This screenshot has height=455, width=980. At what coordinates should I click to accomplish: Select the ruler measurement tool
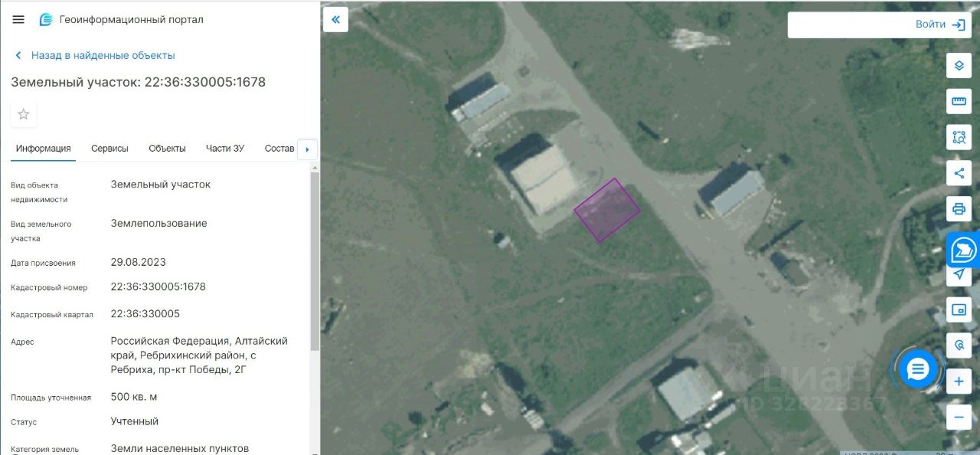[x=959, y=101]
